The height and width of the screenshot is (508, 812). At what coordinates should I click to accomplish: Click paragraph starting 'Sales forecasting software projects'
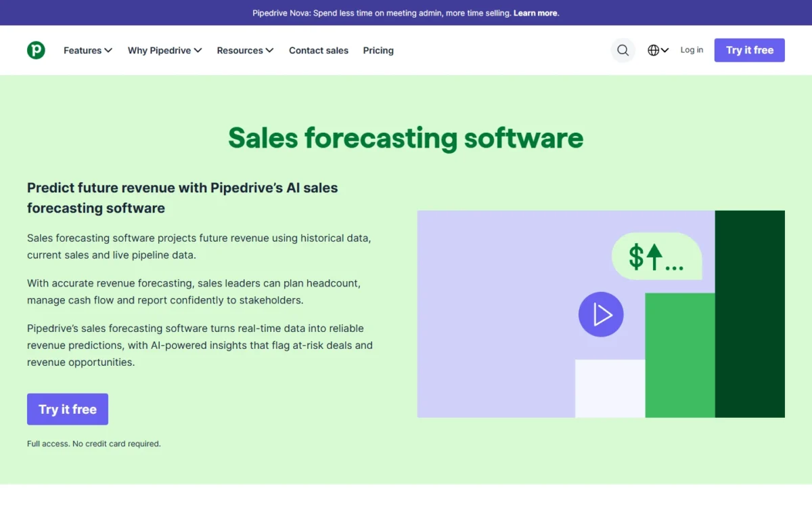click(199, 247)
